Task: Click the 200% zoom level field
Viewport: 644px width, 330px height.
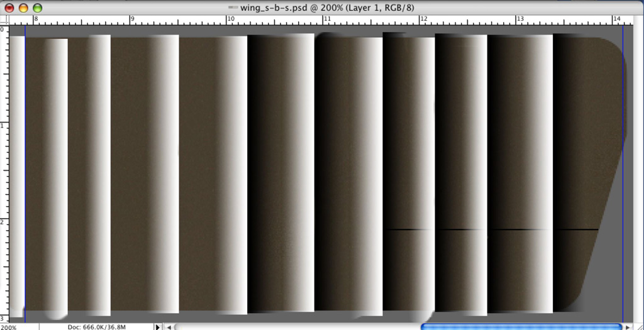Action: pos(19,327)
